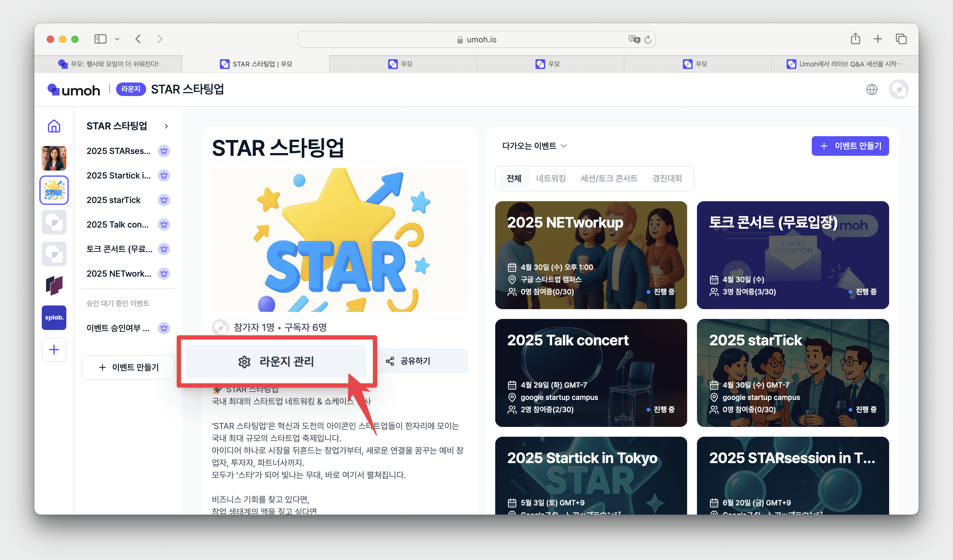Expand the 다가오는 이벤트 dropdown
The image size is (953, 560).
pyautogui.click(x=534, y=146)
